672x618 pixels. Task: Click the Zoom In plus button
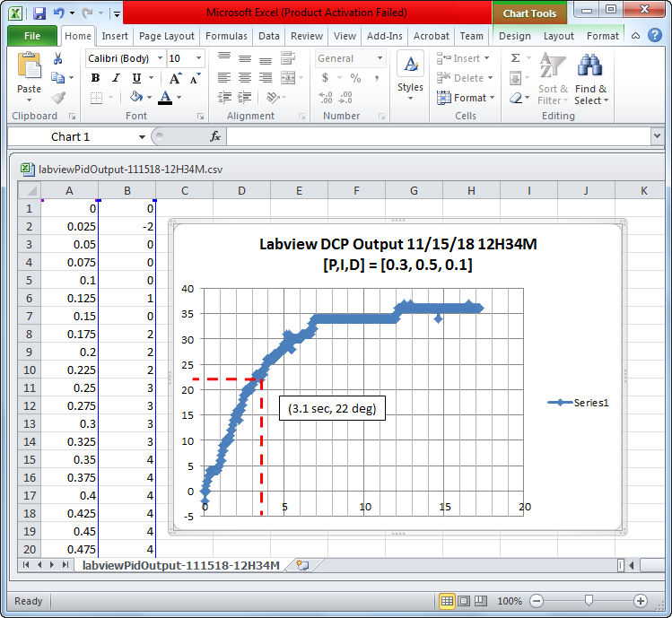pos(641,601)
